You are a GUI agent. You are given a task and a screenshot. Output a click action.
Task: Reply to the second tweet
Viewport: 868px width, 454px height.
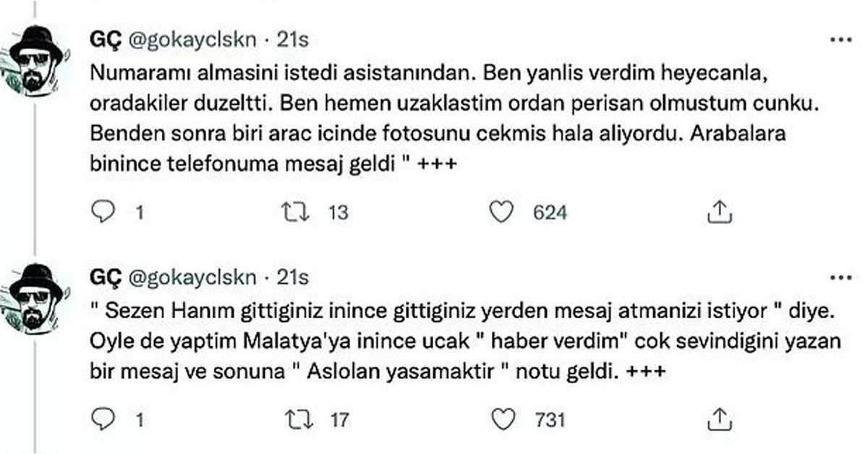click(105, 419)
